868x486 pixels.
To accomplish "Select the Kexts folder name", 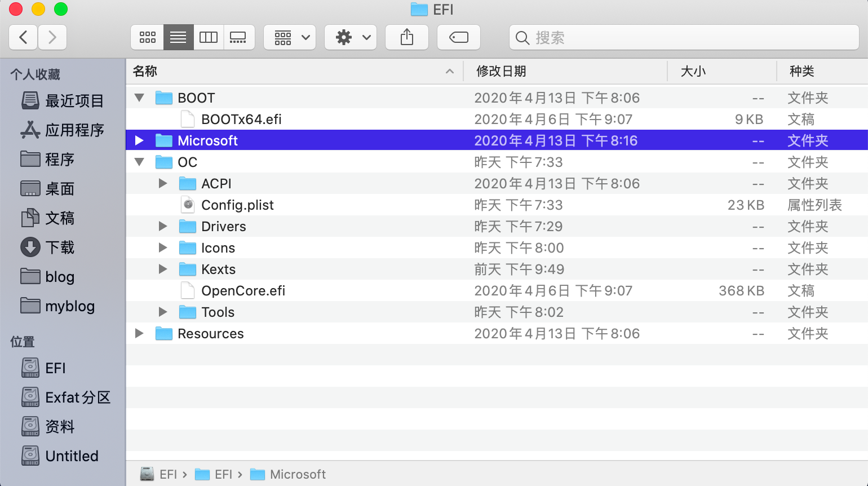I will coord(219,269).
